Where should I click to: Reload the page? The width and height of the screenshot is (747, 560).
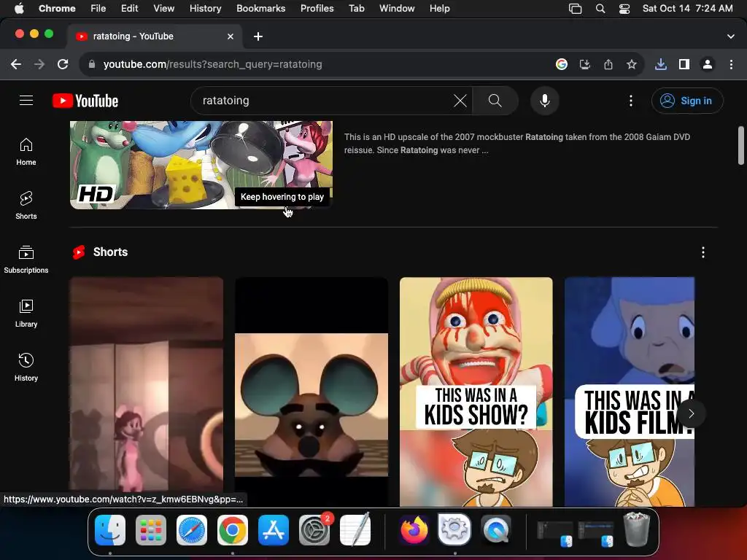click(63, 64)
